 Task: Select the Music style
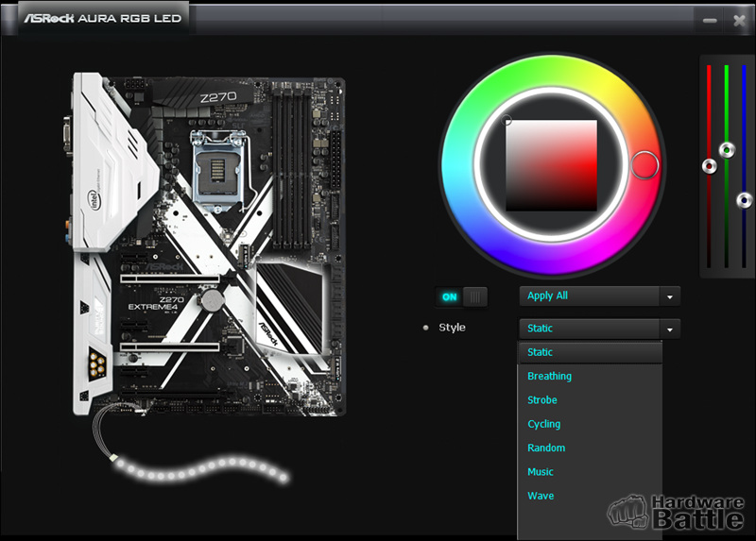click(590, 472)
